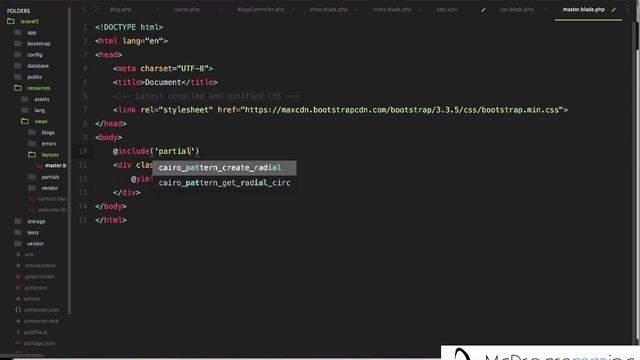
Task: Click the vendor folder icon below tests
Action: 18,243
